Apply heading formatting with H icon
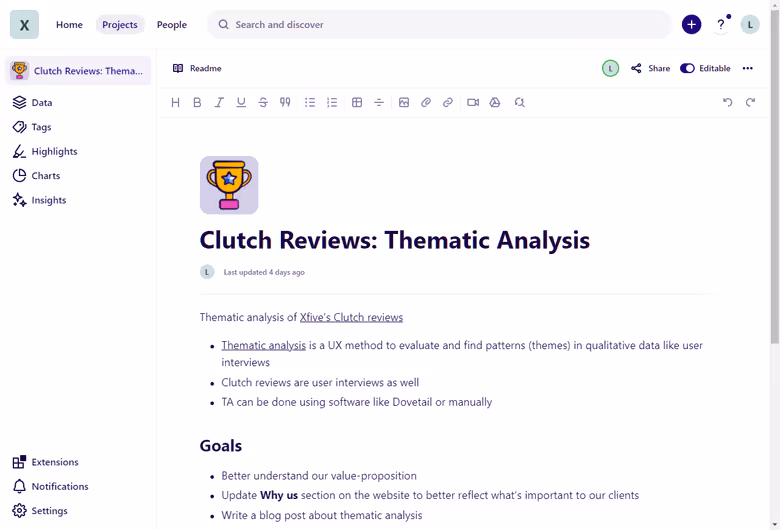Image resolution: width=780 pixels, height=530 pixels. point(175,103)
